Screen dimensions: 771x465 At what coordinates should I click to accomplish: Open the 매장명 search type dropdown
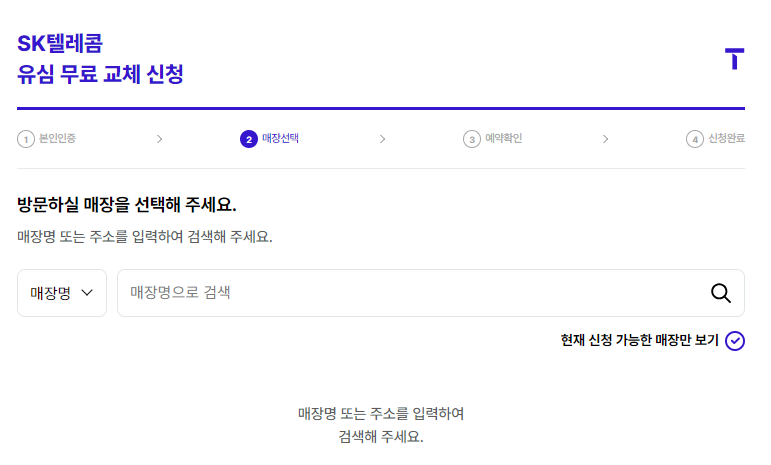click(62, 293)
